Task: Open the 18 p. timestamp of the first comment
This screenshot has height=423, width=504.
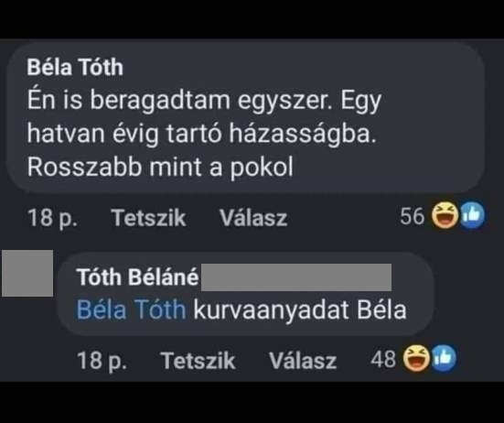Action: (x=52, y=218)
